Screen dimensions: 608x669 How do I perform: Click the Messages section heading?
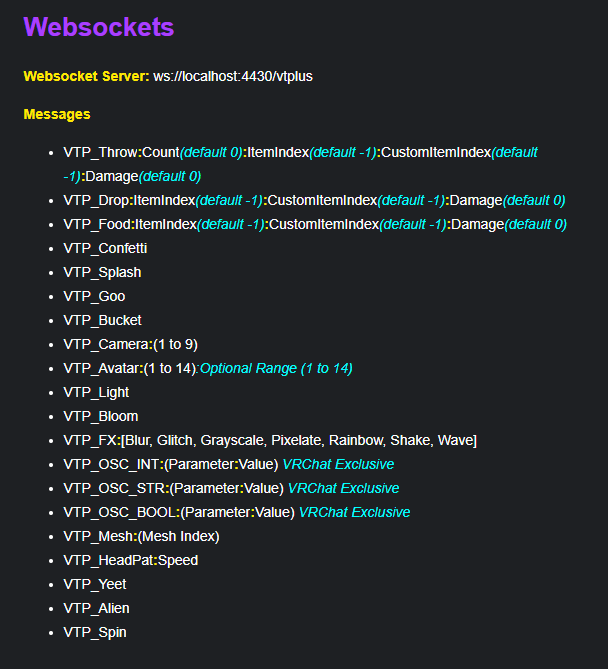[57, 114]
